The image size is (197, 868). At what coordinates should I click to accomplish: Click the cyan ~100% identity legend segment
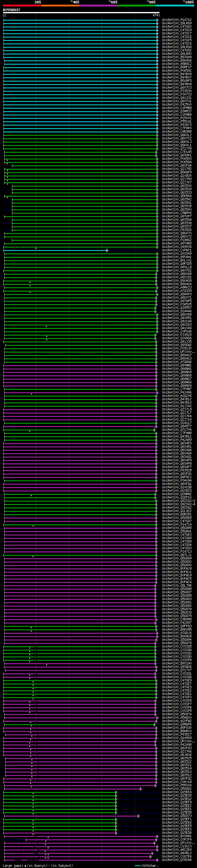(175, 6)
